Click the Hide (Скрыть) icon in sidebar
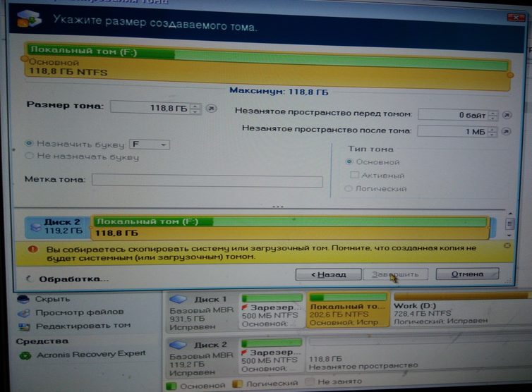 [x=23, y=300]
